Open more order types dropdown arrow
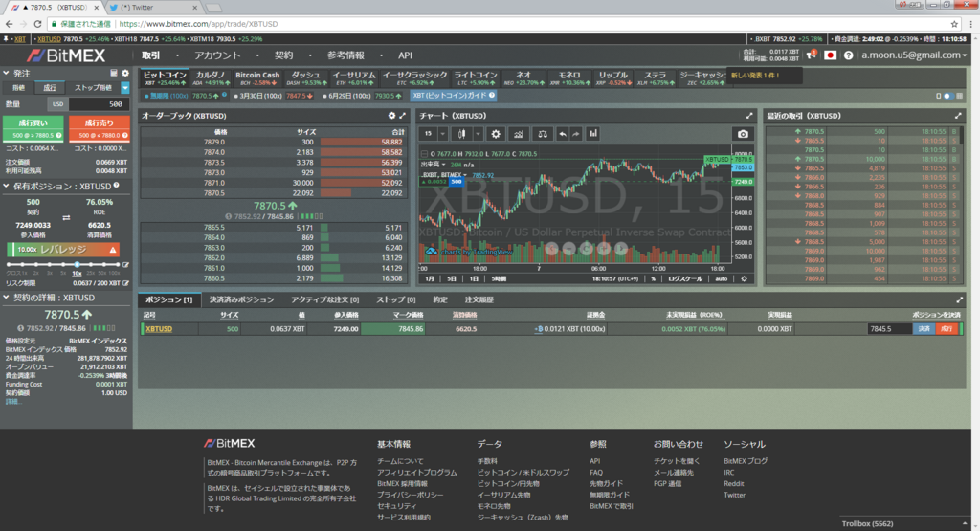Screen dimensions: 980x531 (125, 87)
